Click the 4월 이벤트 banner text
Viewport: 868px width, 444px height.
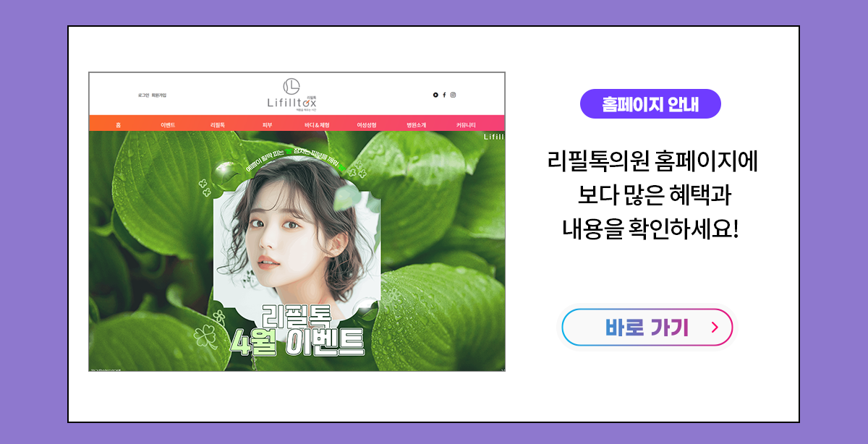296,342
